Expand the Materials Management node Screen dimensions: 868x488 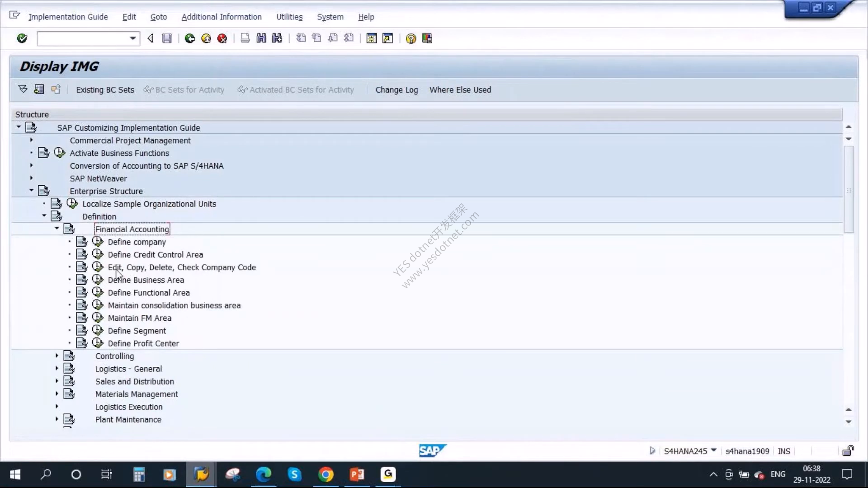pyautogui.click(x=57, y=394)
